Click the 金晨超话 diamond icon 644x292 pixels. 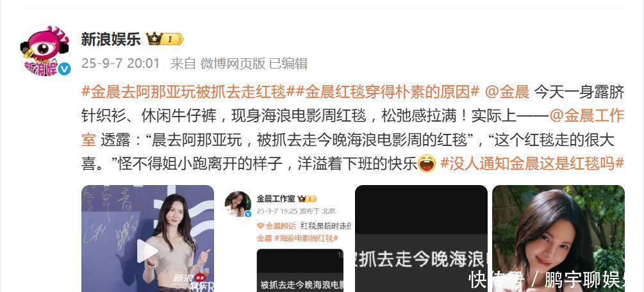tap(260, 225)
